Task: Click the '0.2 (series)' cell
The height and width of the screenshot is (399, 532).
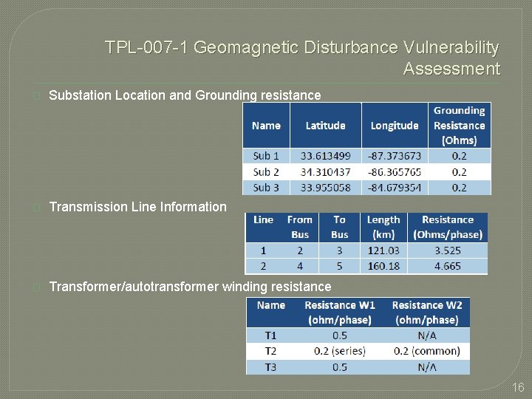Action: click(340, 351)
